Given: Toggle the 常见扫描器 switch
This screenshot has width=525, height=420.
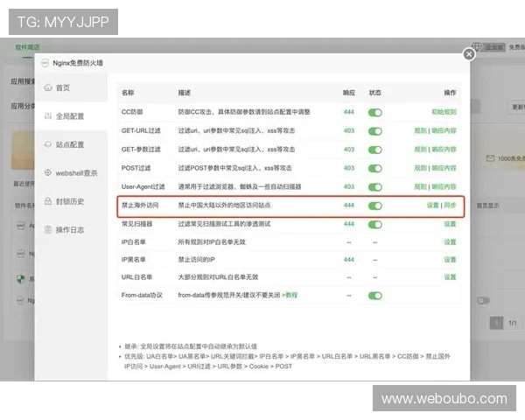Looking at the screenshot, I should pyautogui.click(x=375, y=224).
